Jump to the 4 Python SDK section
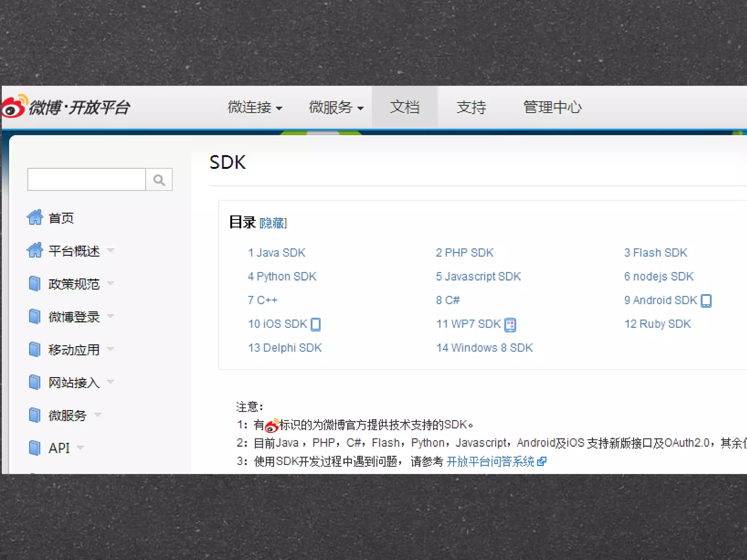 pos(282,277)
